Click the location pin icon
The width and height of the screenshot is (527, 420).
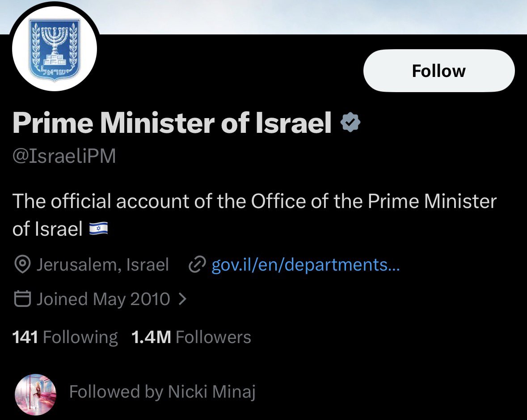(22, 265)
